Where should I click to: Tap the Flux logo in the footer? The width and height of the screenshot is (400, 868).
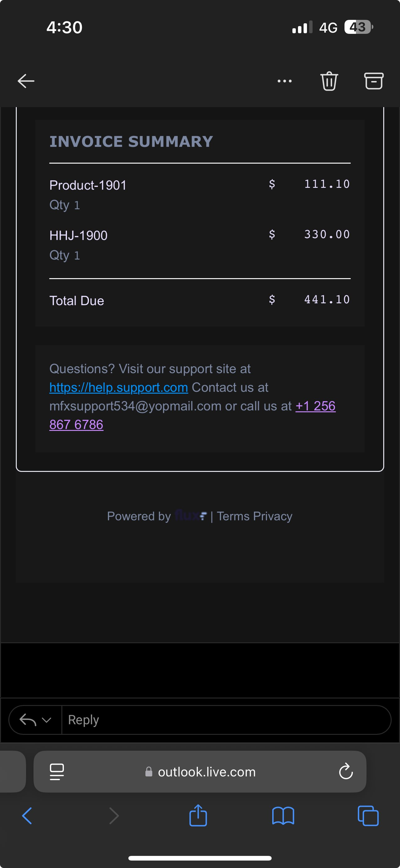coord(191,516)
